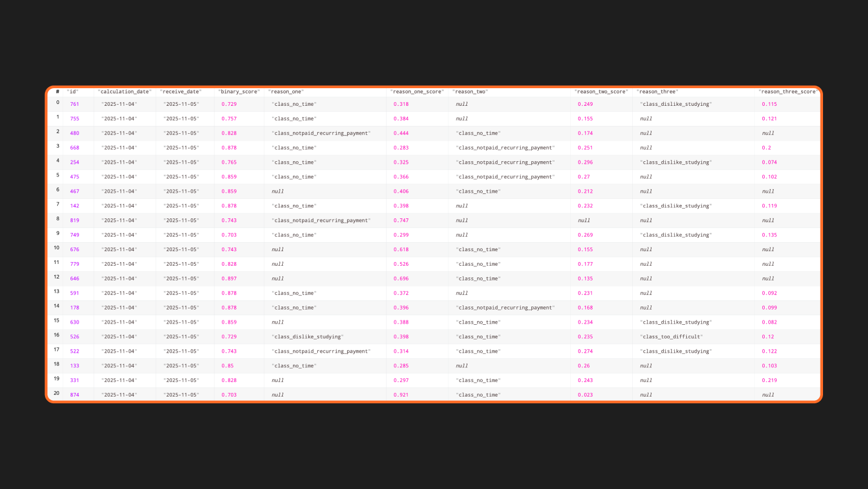The image size is (868, 489).
Task: Click the "#" row-number column header
Action: coord(57,92)
